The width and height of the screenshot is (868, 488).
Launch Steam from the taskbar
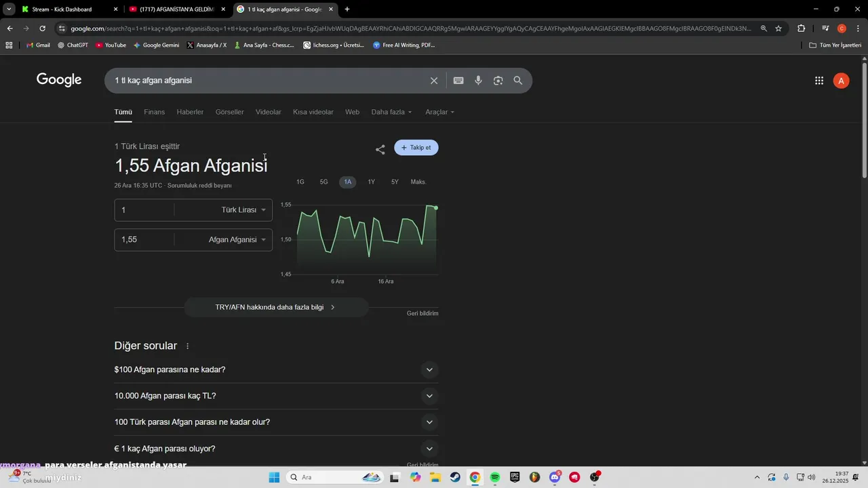[455, 477]
